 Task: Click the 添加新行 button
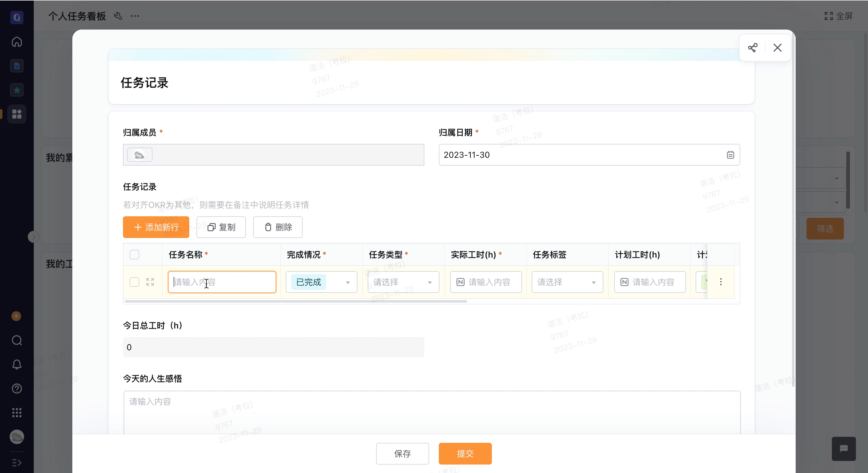click(156, 227)
